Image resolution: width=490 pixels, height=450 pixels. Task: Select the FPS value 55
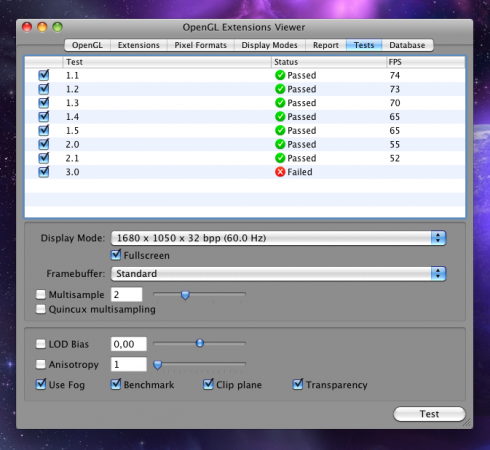pyautogui.click(x=395, y=144)
